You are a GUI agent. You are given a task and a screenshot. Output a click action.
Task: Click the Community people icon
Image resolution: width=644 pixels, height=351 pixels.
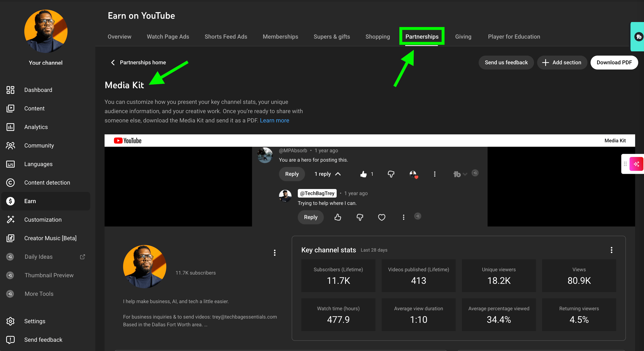click(10, 146)
